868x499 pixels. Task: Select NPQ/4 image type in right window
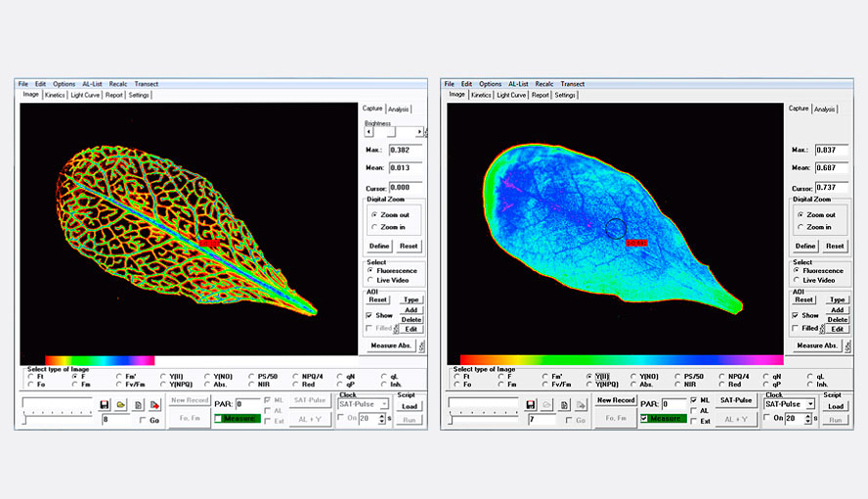tap(721, 376)
